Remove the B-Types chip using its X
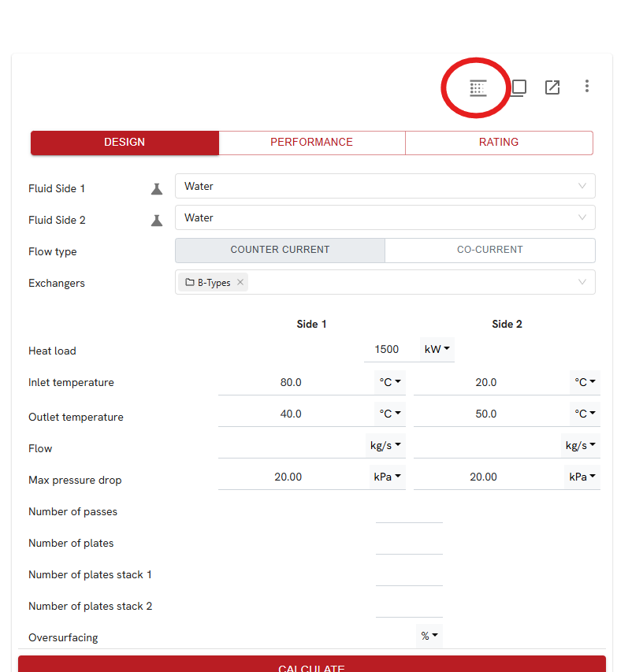617x672 pixels. [x=240, y=283]
